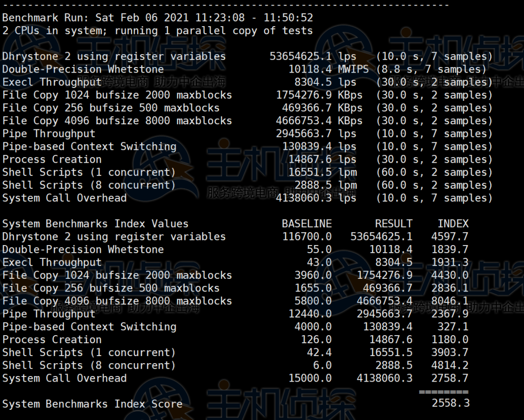Select the Benchmark Run date line
The height and width of the screenshot is (420, 524).
(x=158, y=18)
